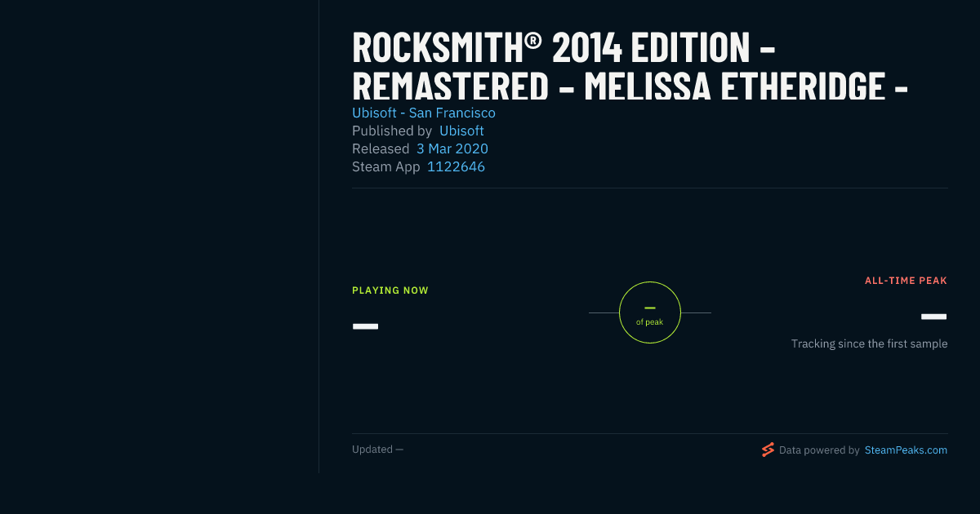980x514 pixels.
Task: Click the percent of peak circle
Action: (x=650, y=312)
